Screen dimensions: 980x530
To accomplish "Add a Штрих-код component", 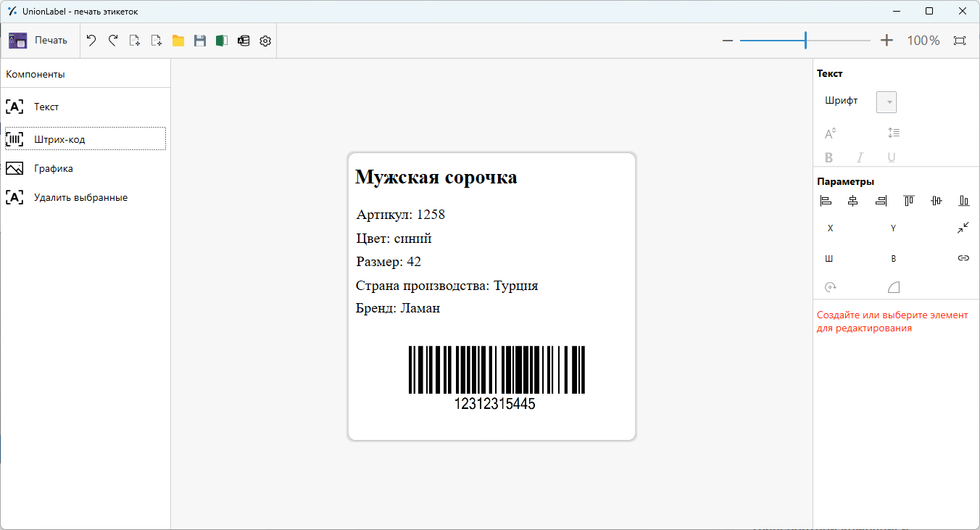I will tap(86, 138).
